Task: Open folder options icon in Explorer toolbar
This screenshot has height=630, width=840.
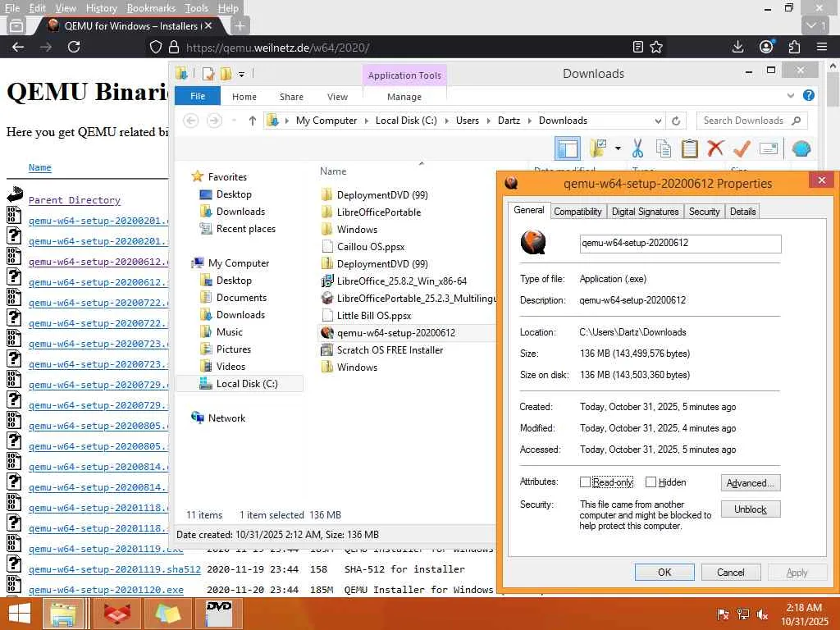Action: point(598,148)
